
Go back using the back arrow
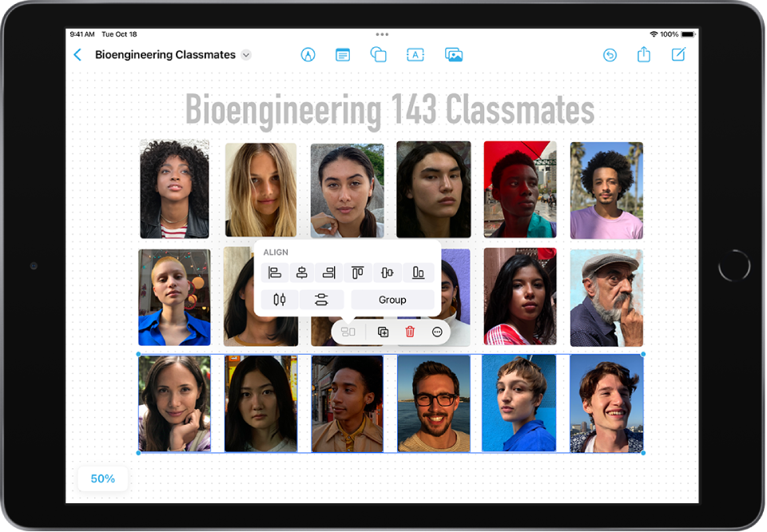point(77,54)
